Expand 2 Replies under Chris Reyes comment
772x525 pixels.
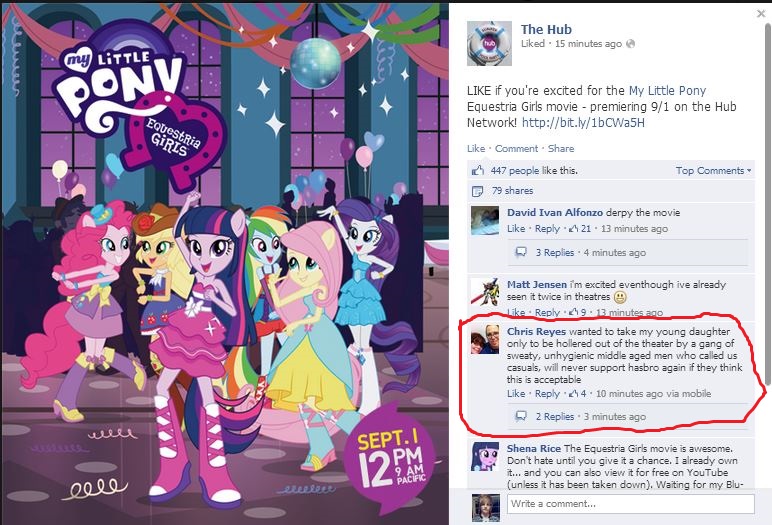(554, 417)
